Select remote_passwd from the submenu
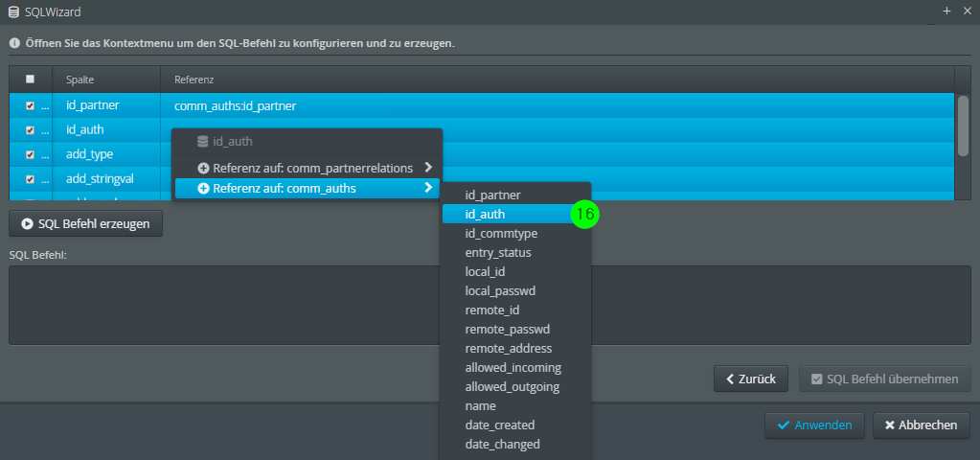The image size is (980, 460). [x=516, y=330]
